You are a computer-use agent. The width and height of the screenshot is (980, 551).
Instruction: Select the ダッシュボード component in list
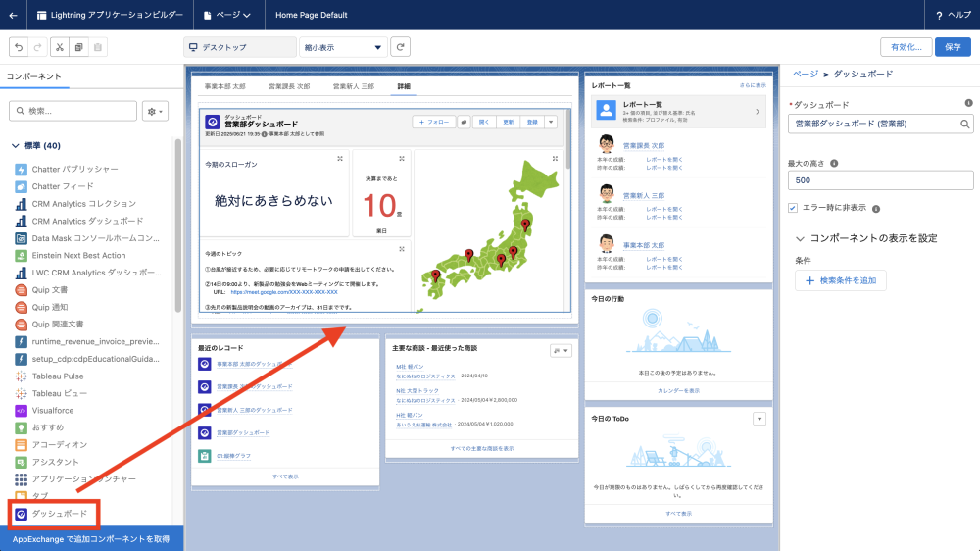(x=60, y=514)
